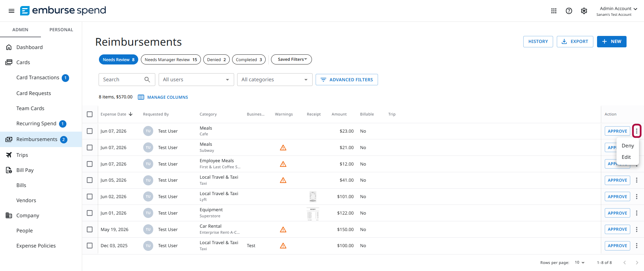644x271 pixels.
Task: Filter by Completed reimbursements
Action: coord(249,60)
